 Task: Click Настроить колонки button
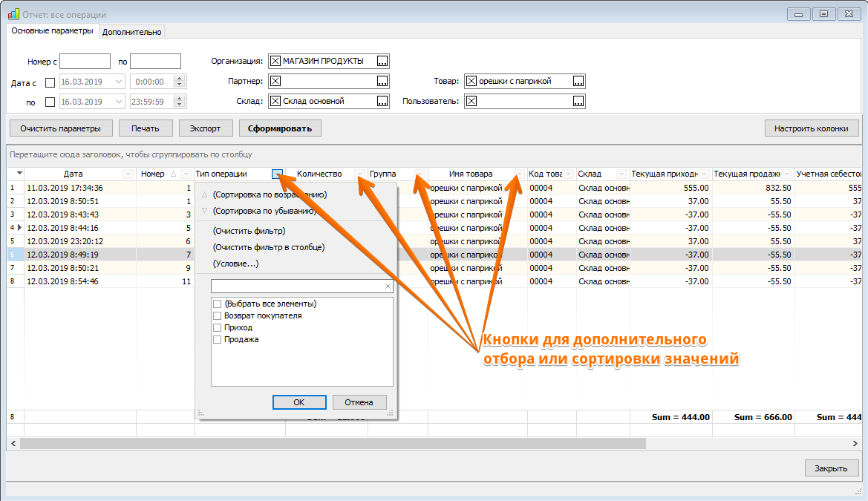[811, 128]
